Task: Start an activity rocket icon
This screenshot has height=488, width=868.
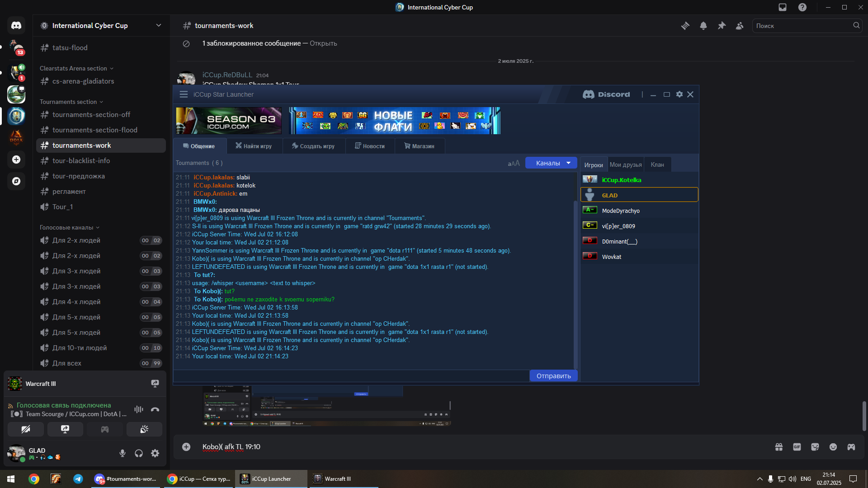Action: (105, 429)
